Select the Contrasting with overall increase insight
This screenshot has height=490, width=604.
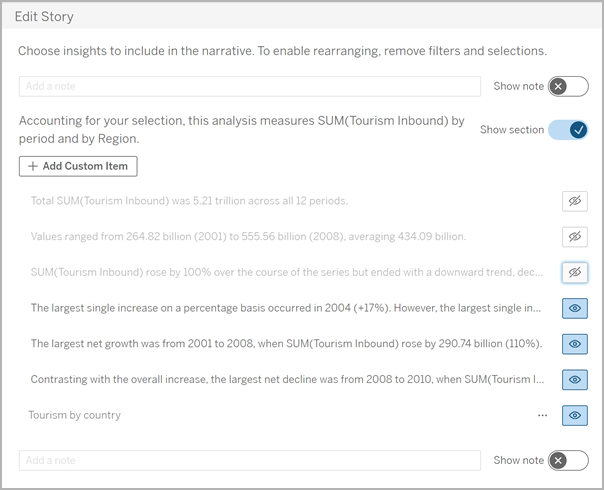point(286,380)
